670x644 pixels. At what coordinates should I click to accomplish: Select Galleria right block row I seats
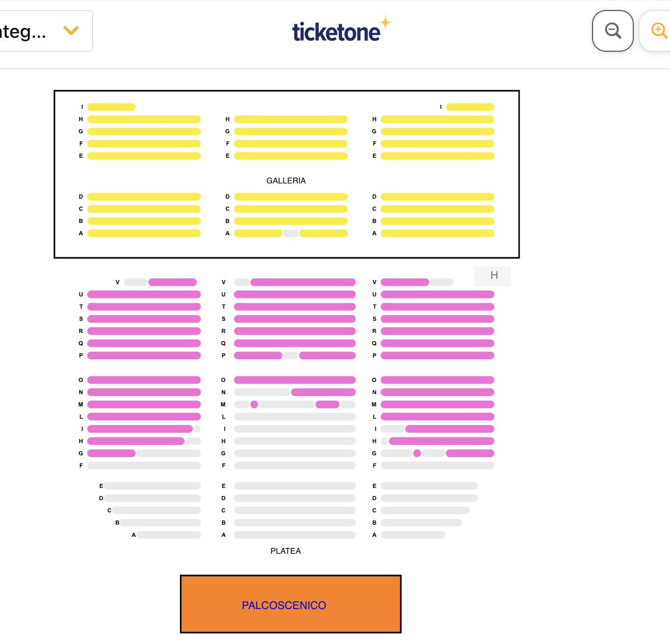[x=470, y=107]
